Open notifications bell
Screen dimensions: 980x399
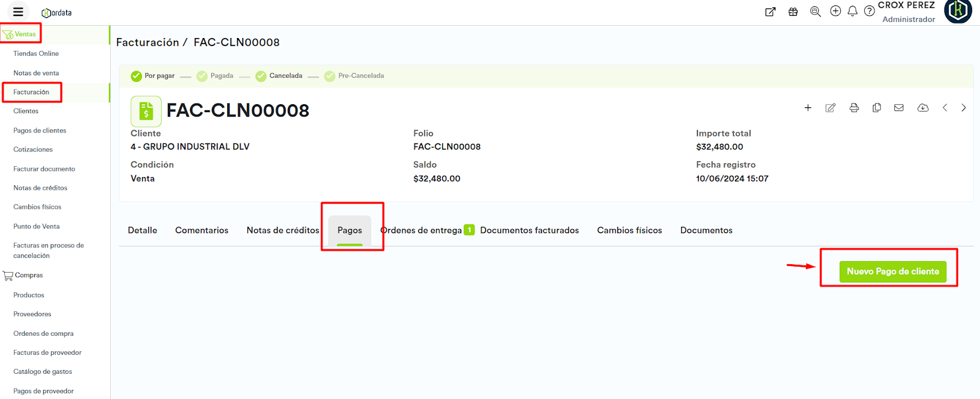852,11
